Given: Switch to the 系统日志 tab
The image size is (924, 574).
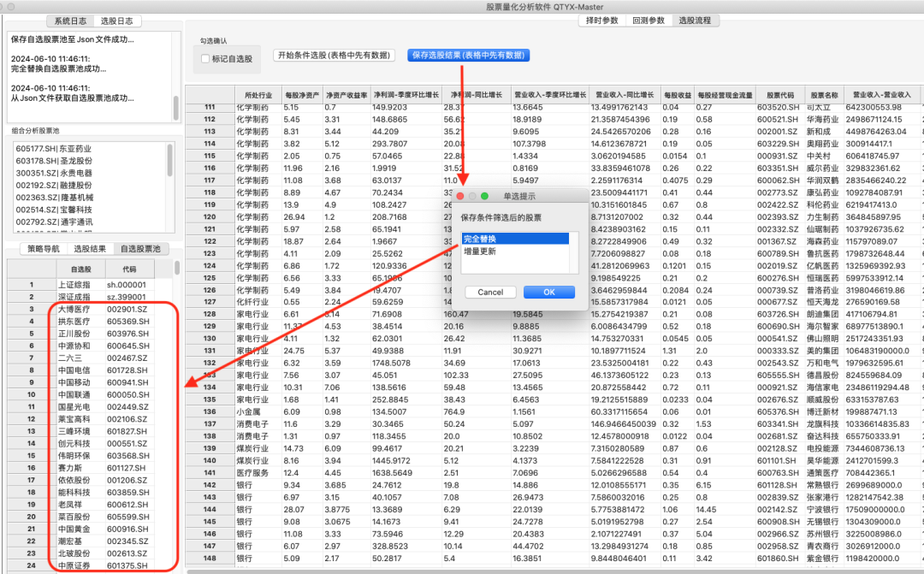Looking at the screenshot, I should (74, 21).
